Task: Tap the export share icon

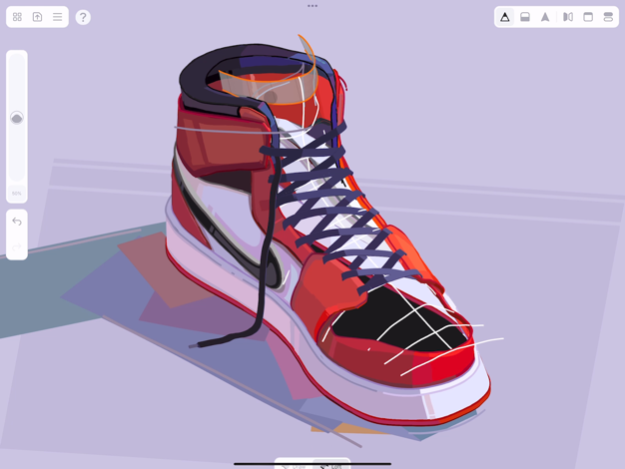Action: pos(37,17)
